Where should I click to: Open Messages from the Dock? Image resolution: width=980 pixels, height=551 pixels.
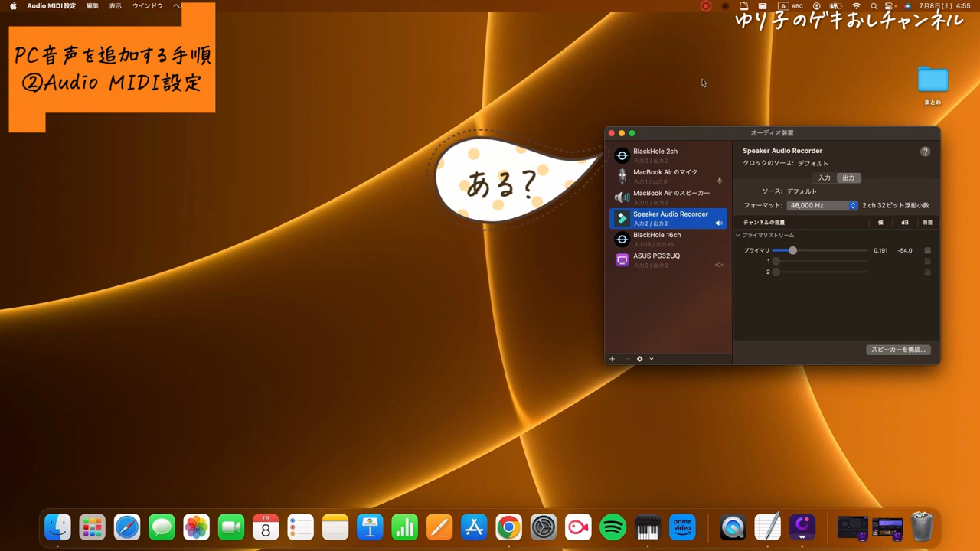point(162,527)
